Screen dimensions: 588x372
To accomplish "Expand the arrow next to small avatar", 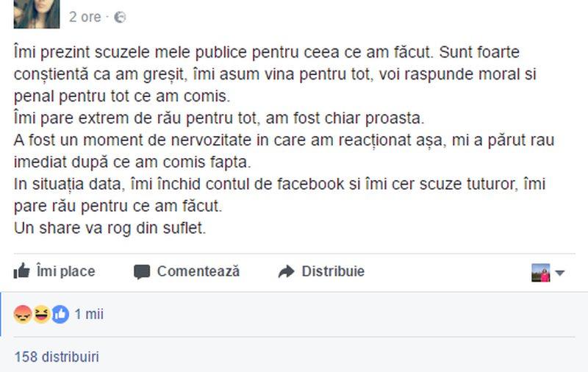I will point(560,273).
